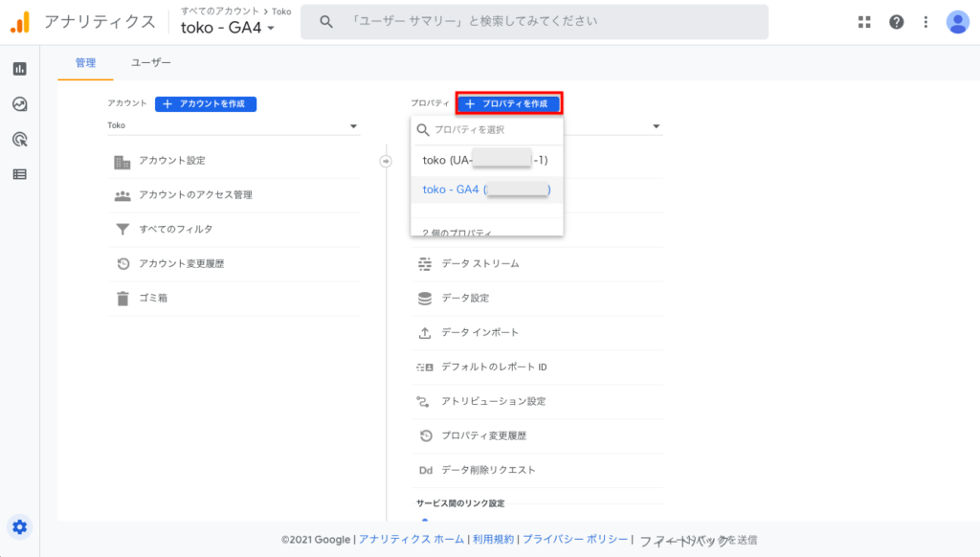
Task: Open the 利用規約 footer link
Action: 493,540
